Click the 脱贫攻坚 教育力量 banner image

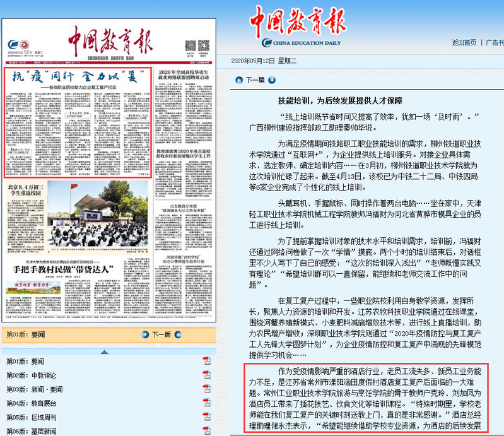click(33, 287)
